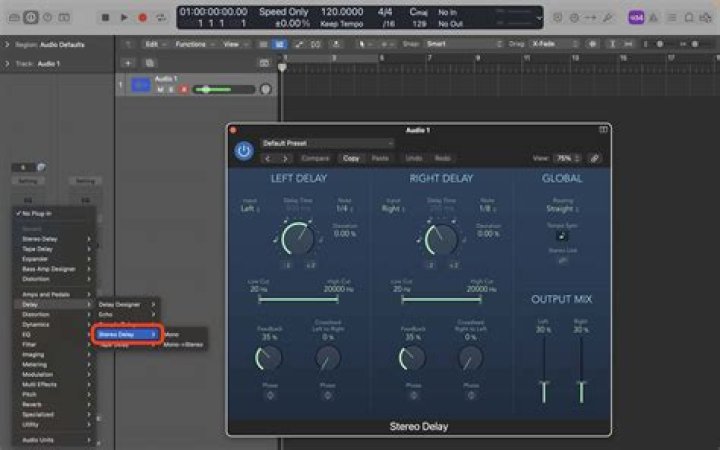Mute the Audio 1 track
The width and height of the screenshot is (720, 450).
click(161, 89)
